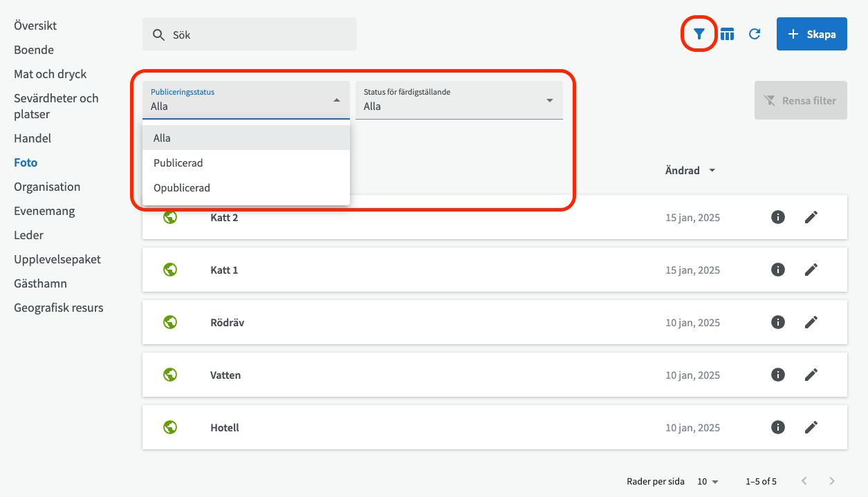Sort by the Ändrad column header
Viewport: 868px width, 497px height.
click(683, 171)
